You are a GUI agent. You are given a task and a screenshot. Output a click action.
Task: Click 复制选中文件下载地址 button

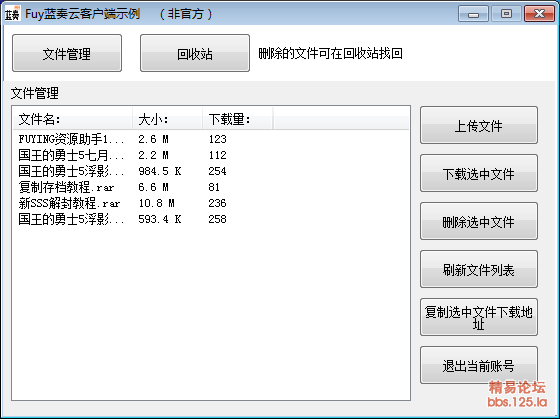click(x=479, y=317)
